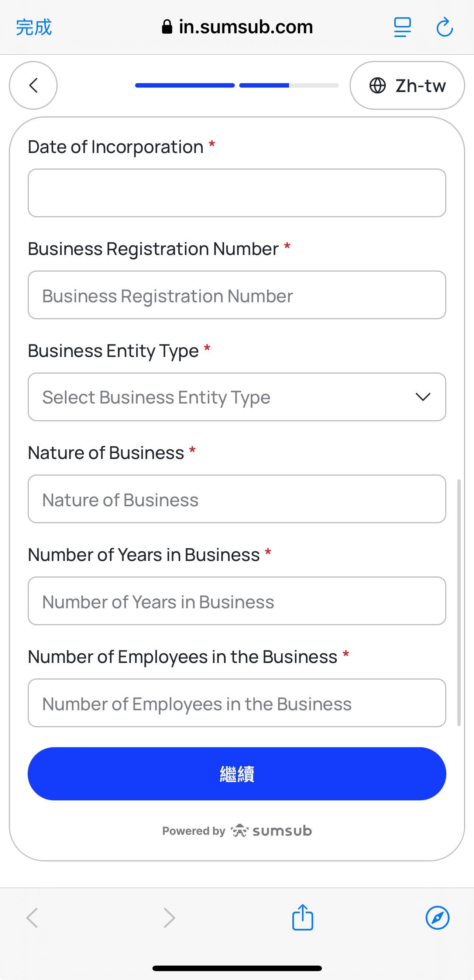Open the reader view icon
Image resolution: width=474 pixels, height=980 pixels.
pos(402,27)
